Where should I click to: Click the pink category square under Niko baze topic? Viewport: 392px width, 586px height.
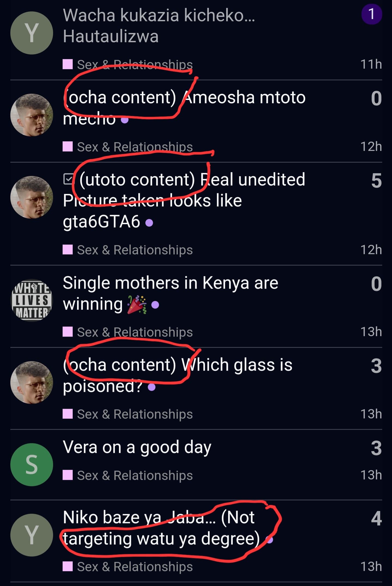point(68,567)
